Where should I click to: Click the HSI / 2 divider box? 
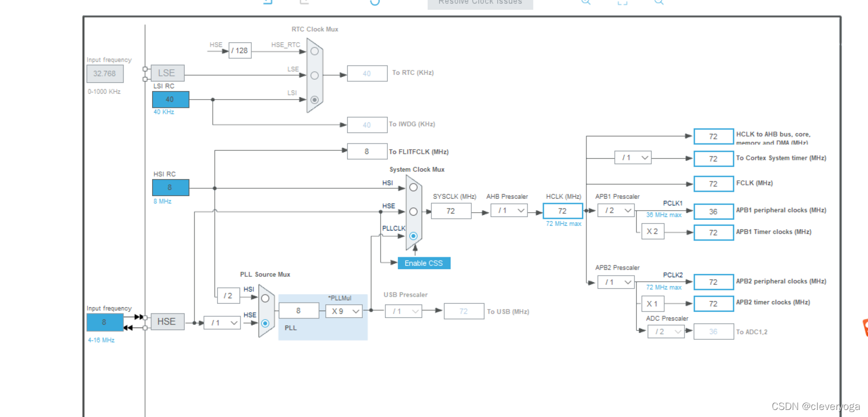229,296
